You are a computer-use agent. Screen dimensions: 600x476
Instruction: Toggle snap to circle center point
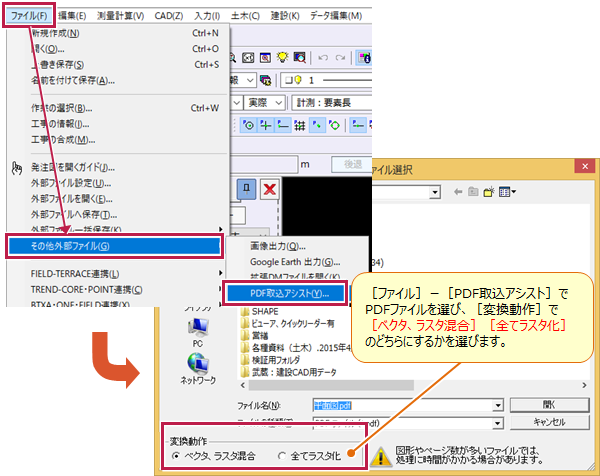[x=249, y=125]
